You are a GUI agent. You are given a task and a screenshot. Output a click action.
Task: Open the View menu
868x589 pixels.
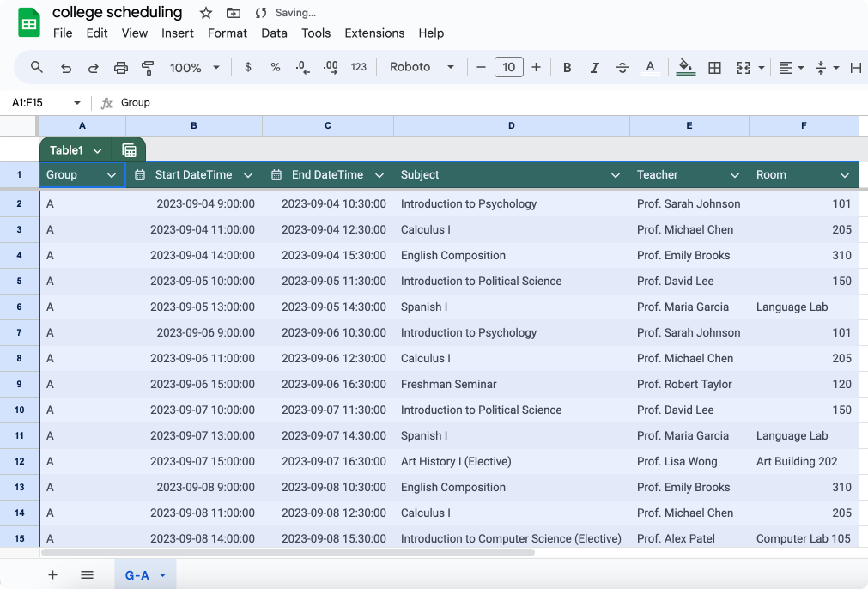point(135,33)
